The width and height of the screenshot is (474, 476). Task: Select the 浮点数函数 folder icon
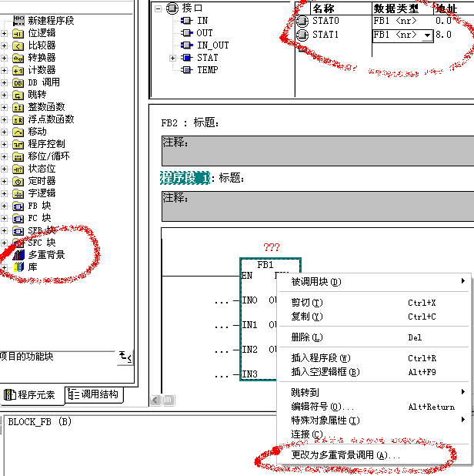pyautogui.click(x=18, y=119)
